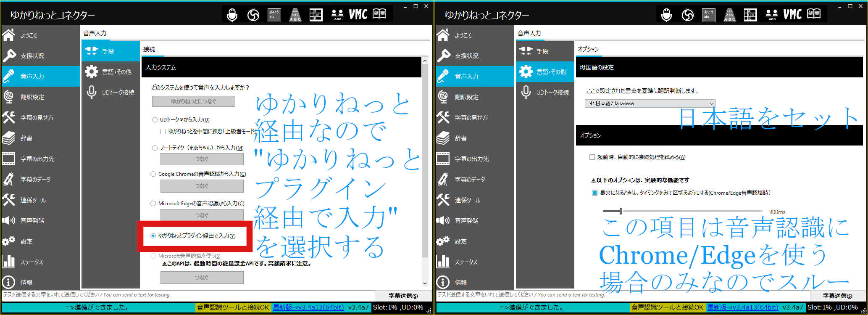Click つなぐ button under Microsoft Edge option

coord(202,215)
